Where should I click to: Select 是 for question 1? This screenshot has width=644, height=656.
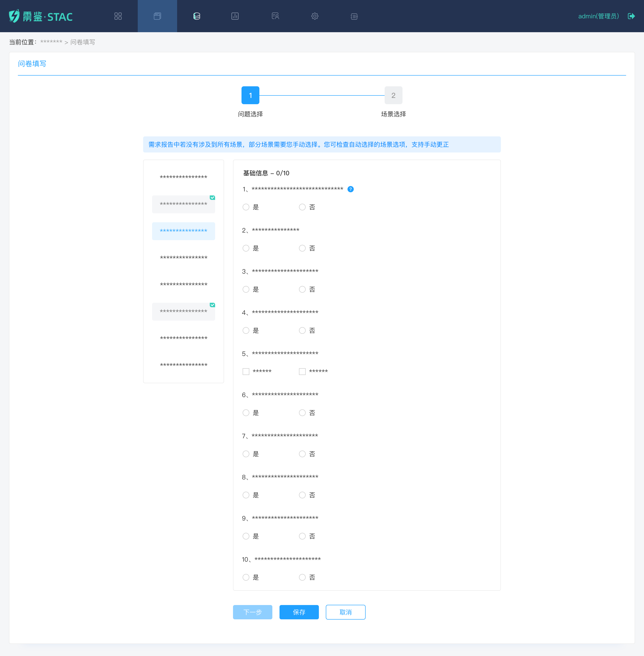(x=246, y=207)
